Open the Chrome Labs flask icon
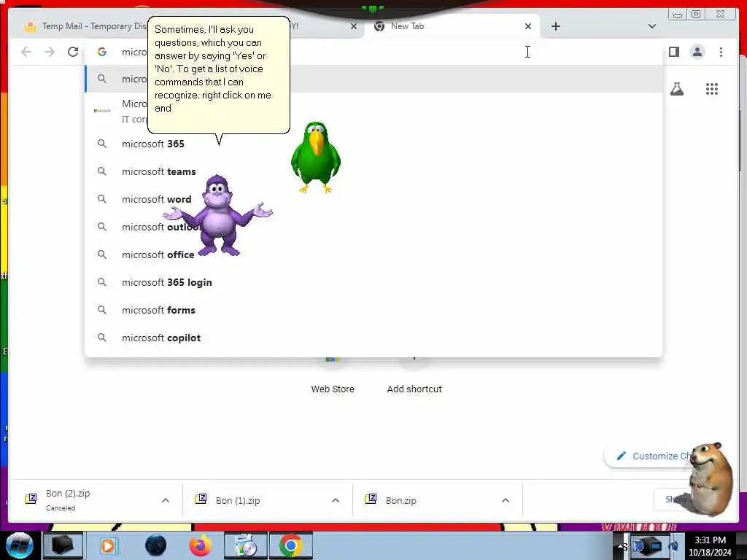 [x=676, y=89]
